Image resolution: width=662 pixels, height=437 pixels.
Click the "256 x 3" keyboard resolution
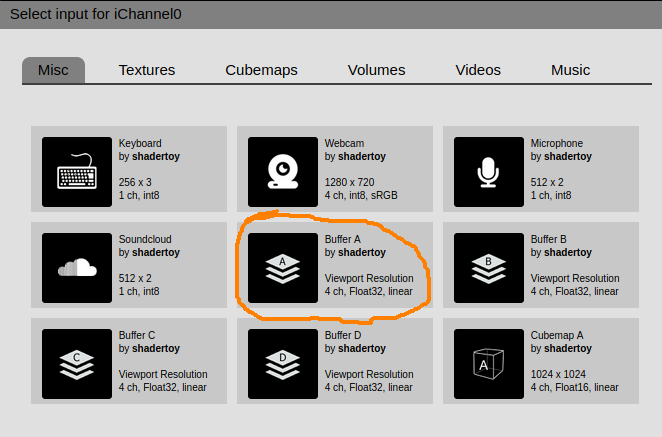(x=135, y=182)
